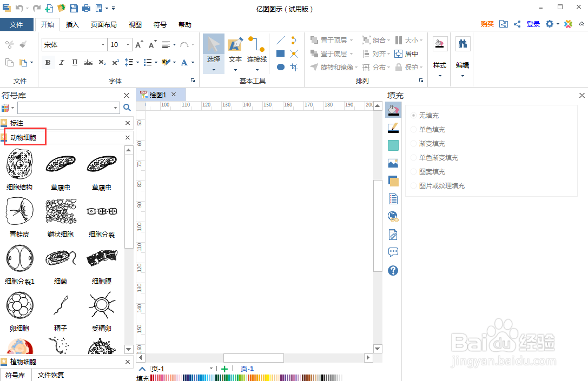Open the comment bubble icon on right sidebar
Screen dimensions: 588x381
[x=393, y=252]
